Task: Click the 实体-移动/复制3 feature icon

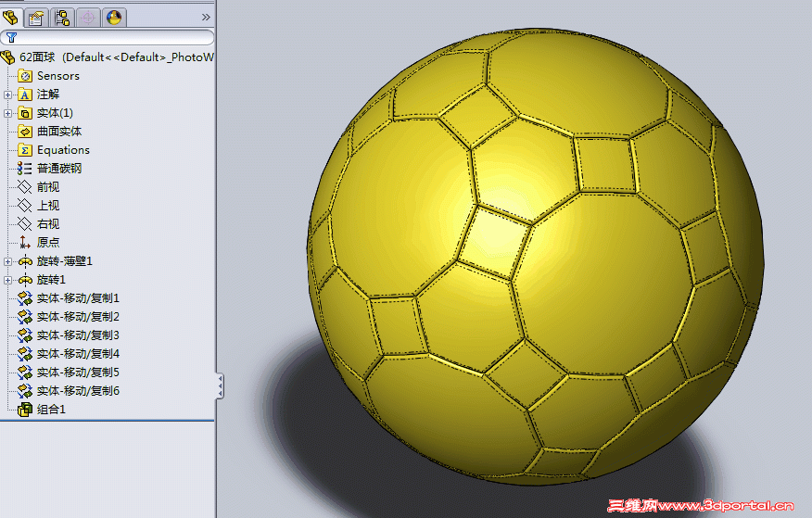Action: click(x=25, y=335)
